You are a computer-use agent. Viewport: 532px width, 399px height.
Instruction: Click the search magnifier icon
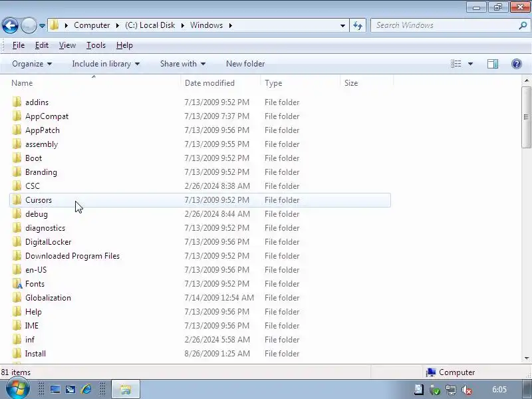(x=523, y=25)
